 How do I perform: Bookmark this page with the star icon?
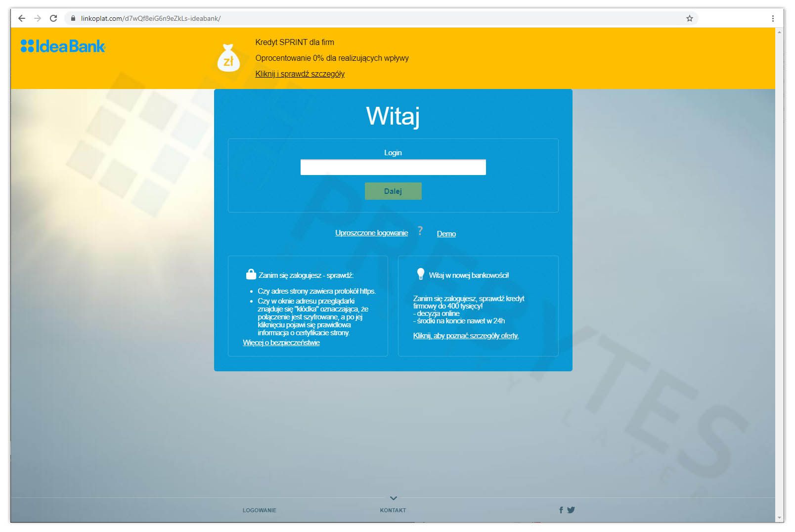pos(690,18)
